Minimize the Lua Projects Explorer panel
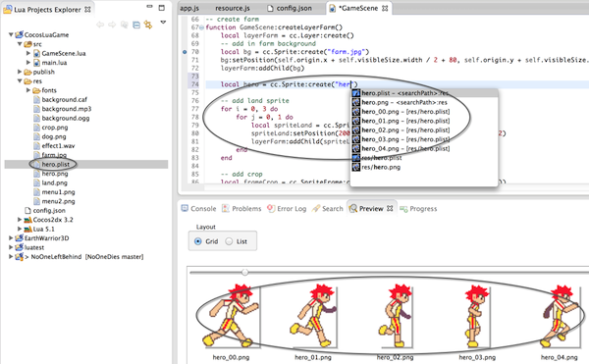The height and width of the screenshot is (364, 589). (149, 7)
